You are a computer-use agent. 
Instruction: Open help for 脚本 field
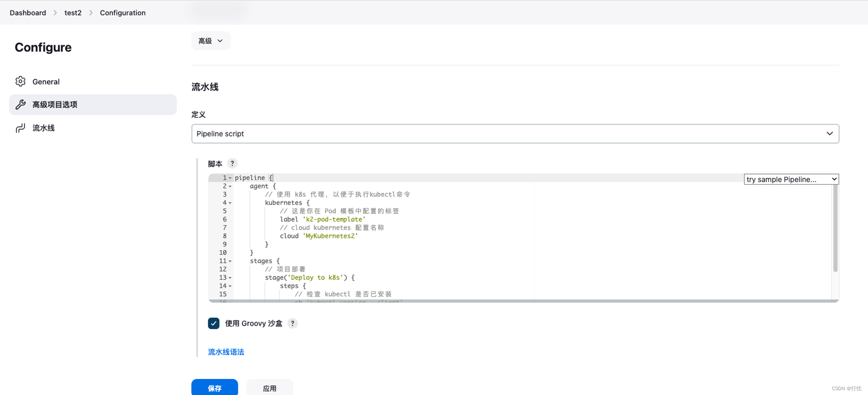[232, 164]
